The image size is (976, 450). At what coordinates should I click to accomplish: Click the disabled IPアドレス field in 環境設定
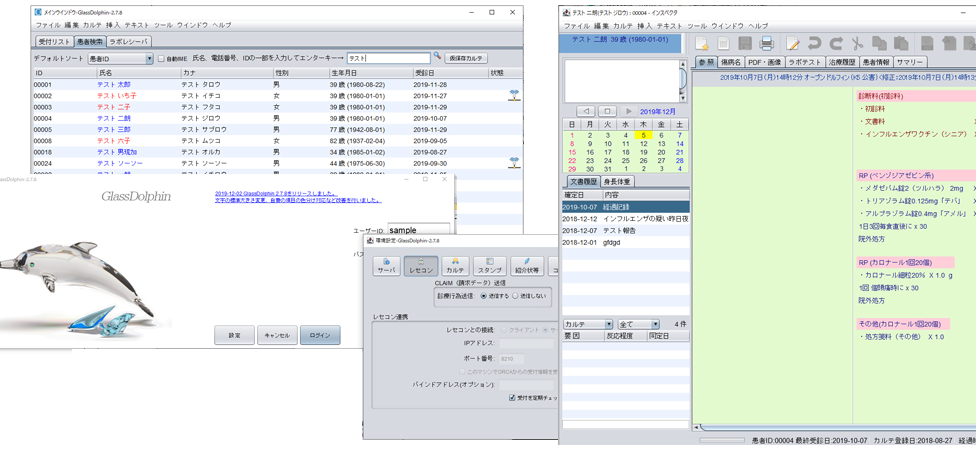pos(527,344)
